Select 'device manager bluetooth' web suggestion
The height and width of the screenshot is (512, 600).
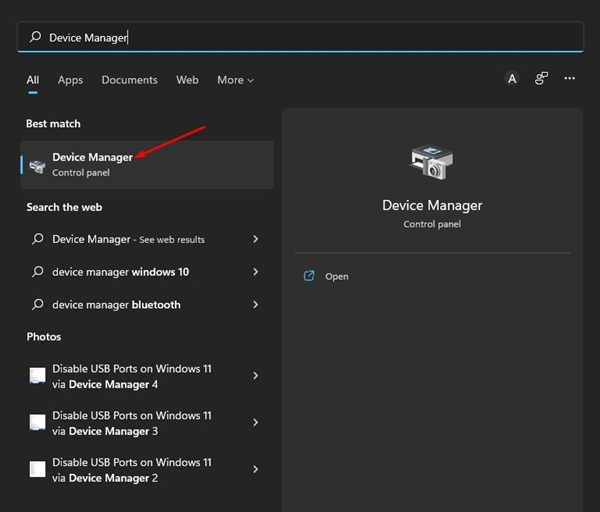[146, 305]
